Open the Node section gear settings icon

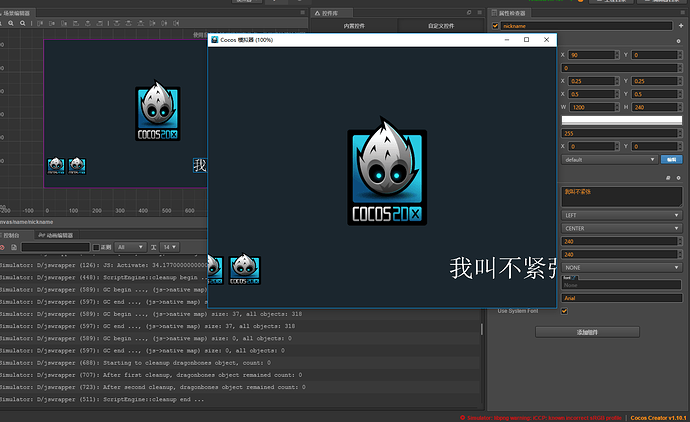pos(678,41)
